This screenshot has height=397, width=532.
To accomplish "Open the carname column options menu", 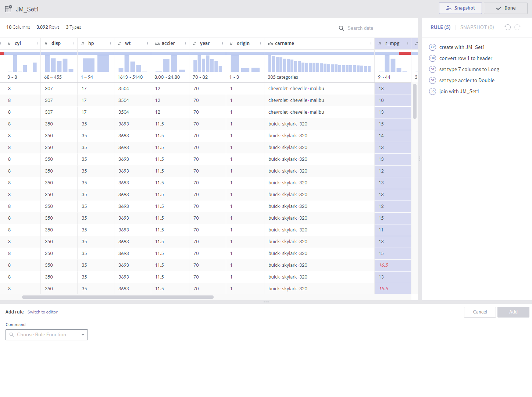I will pos(371,43).
